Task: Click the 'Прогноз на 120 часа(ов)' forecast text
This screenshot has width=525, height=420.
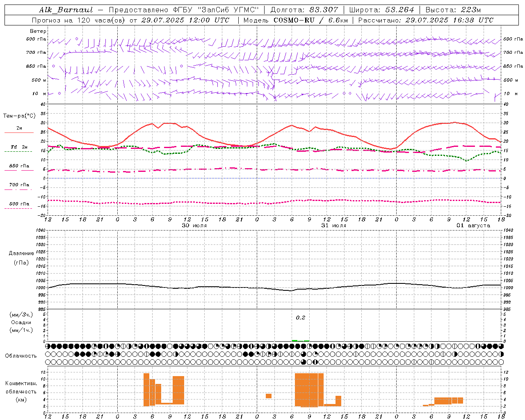Action: coord(79,20)
